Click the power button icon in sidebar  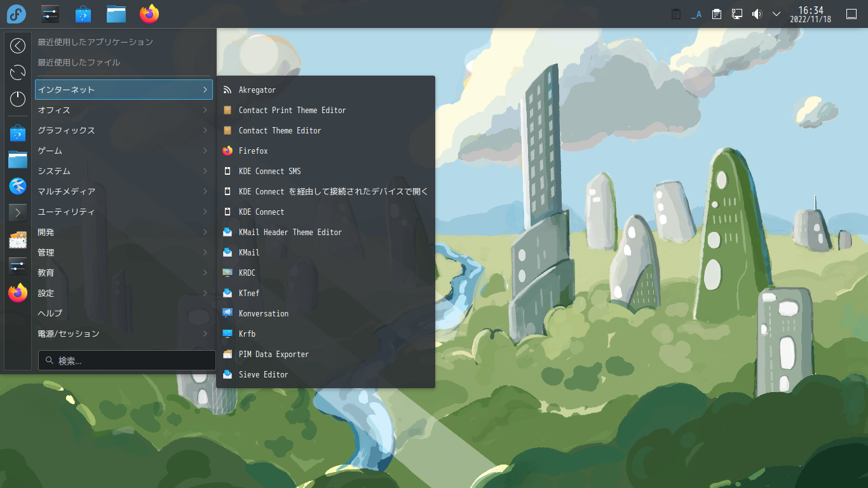[x=18, y=99]
